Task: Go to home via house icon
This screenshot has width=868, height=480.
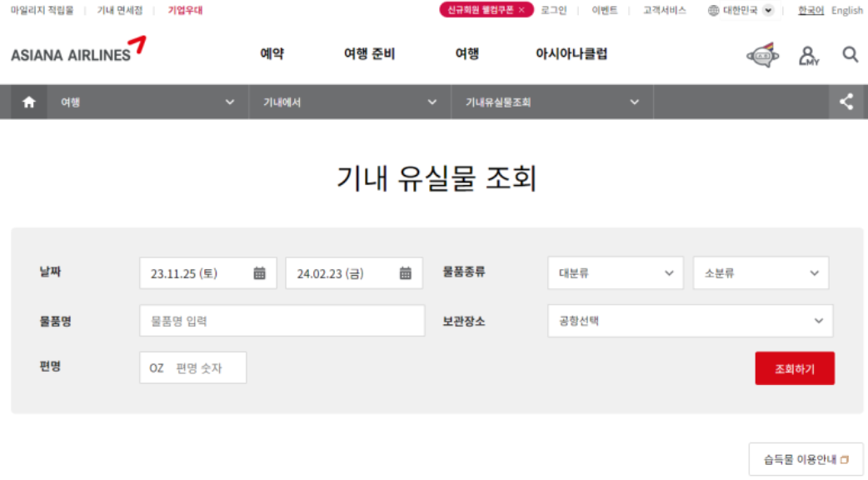Action: click(x=29, y=102)
